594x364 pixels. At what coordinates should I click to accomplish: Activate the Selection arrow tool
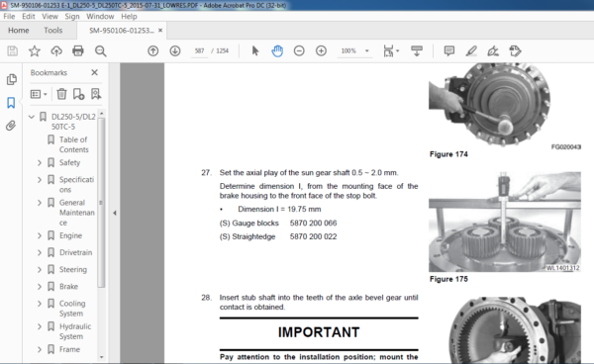[255, 50]
